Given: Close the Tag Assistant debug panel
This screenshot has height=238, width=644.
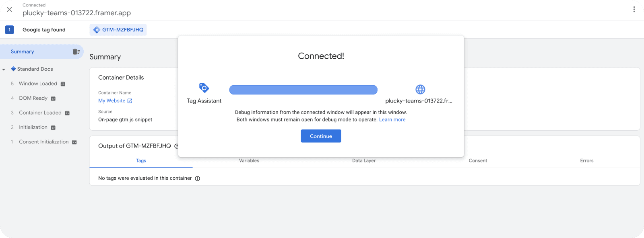Looking at the screenshot, I should (x=10, y=9).
